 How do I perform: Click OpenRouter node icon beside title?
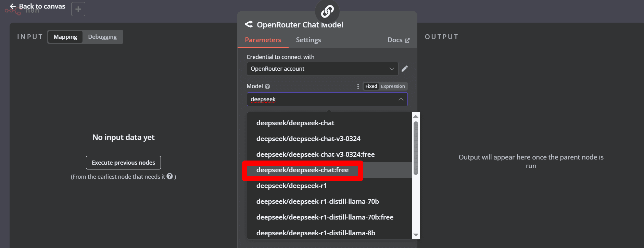click(249, 24)
